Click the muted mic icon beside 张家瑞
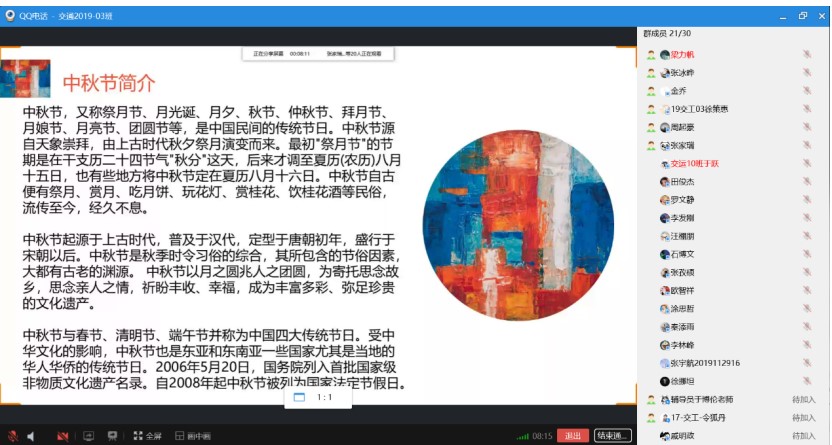Image resolution: width=832 pixels, height=445 pixels. [x=807, y=145]
